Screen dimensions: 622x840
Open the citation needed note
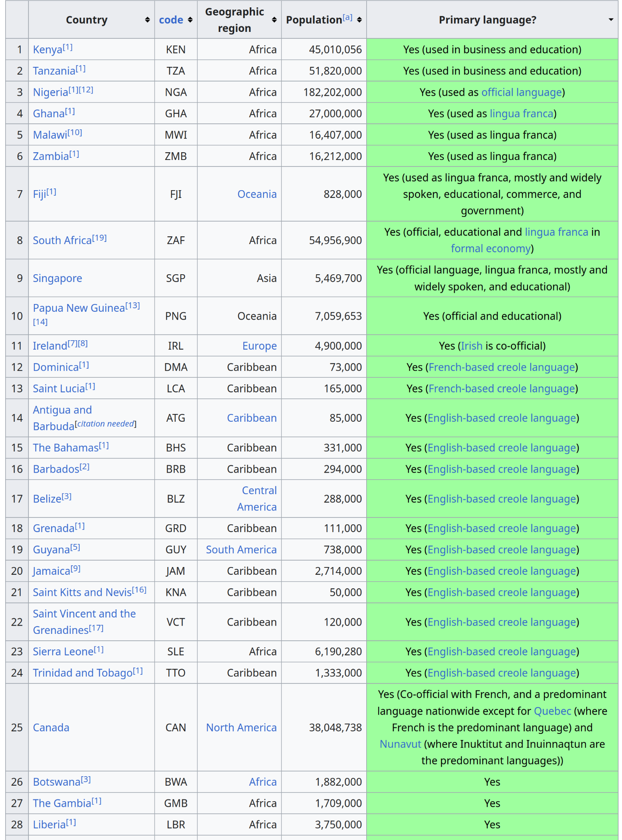[106, 424]
